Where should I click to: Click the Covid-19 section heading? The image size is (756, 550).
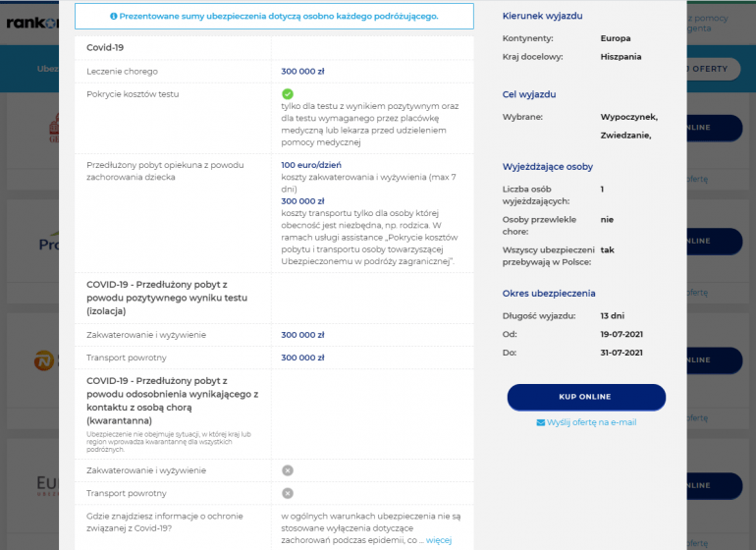click(x=105, y=47)
